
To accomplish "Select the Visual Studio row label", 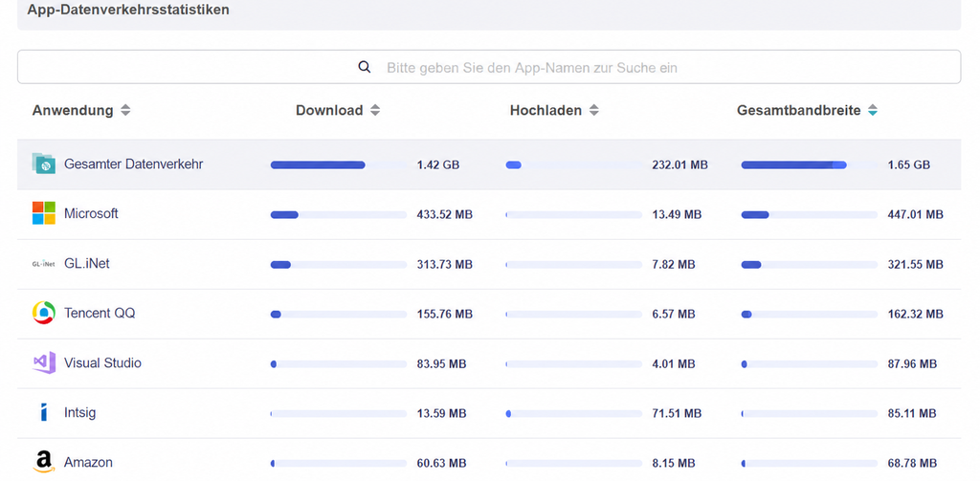I will 102,363.
